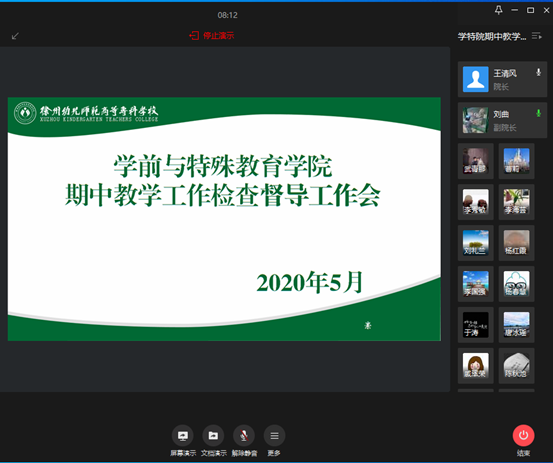
Task: Click the meeting title 学特院期中教学...
Action: click(x=492, y=36)
